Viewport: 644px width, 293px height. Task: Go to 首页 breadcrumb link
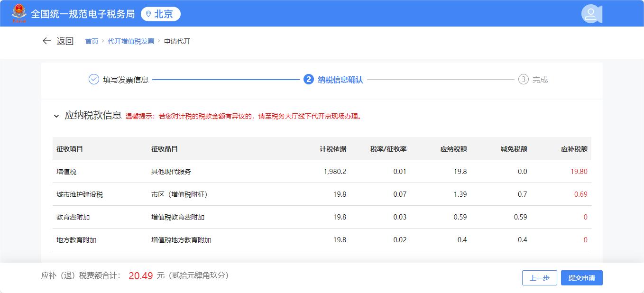tap(92, 41)
